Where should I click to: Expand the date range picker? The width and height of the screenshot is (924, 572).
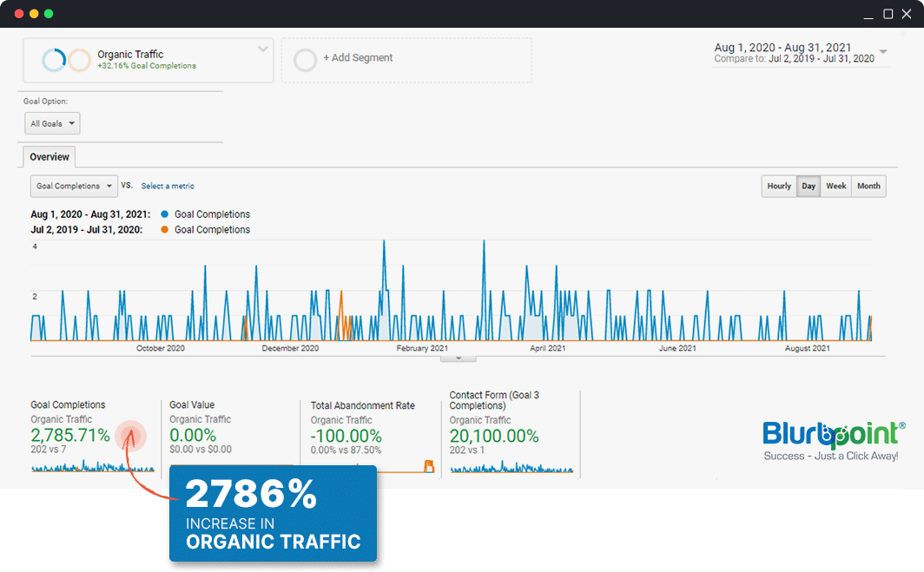point(883,52)
